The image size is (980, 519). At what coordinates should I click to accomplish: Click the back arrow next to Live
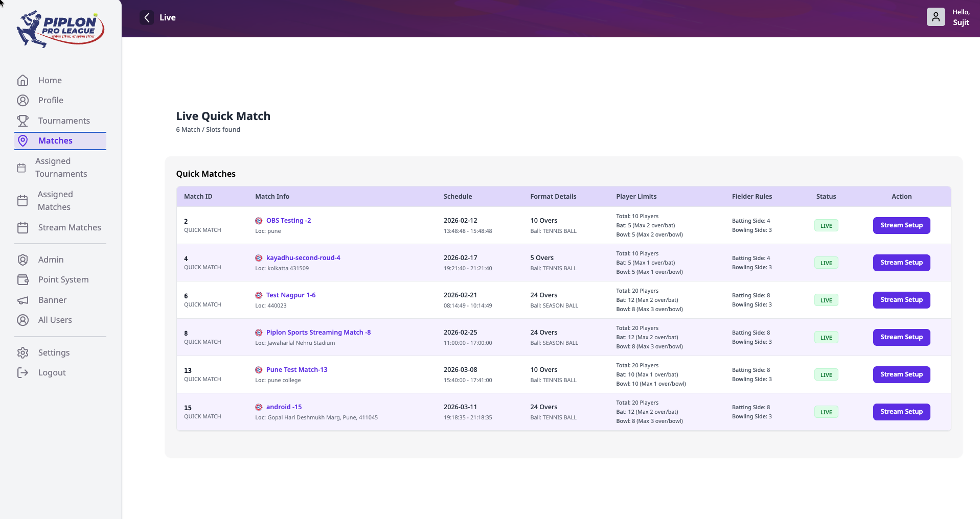pos(147,17)
